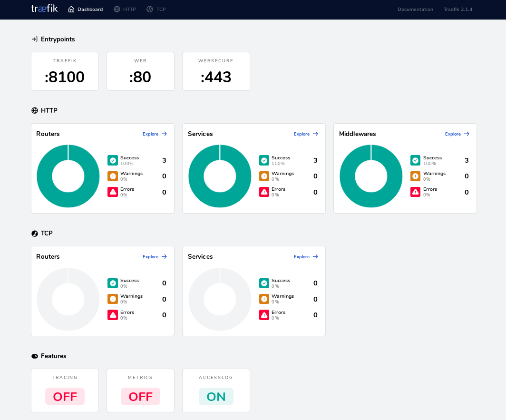Click arrow next to TCP Routers Explore
This screenshot has width=506, height=420.
point(164,256)
